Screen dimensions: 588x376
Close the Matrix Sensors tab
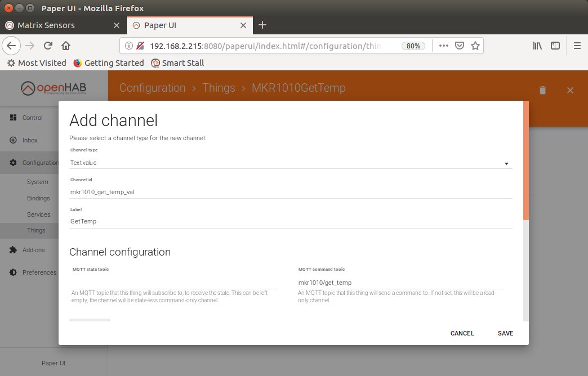pos(117,25)
